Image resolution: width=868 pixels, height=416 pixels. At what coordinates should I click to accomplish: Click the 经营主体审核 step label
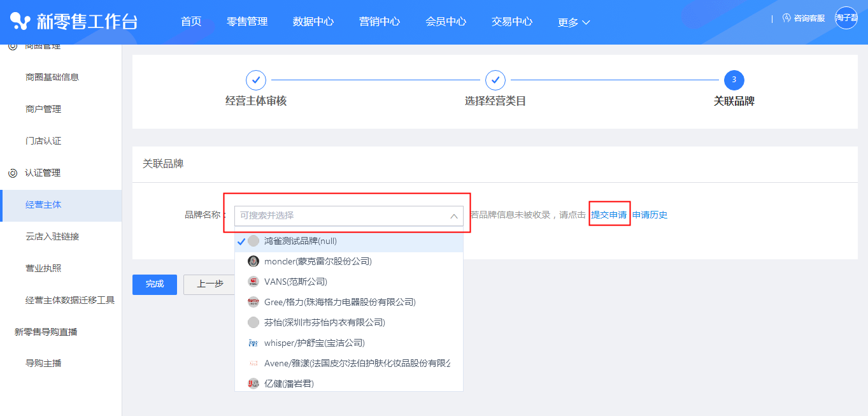point(256,101)
